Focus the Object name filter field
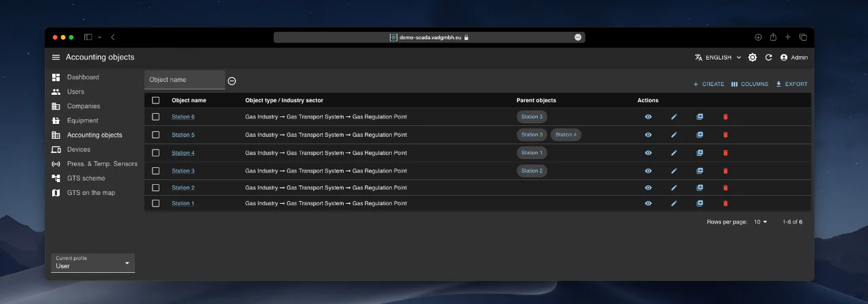 click(x=184, y=80)
